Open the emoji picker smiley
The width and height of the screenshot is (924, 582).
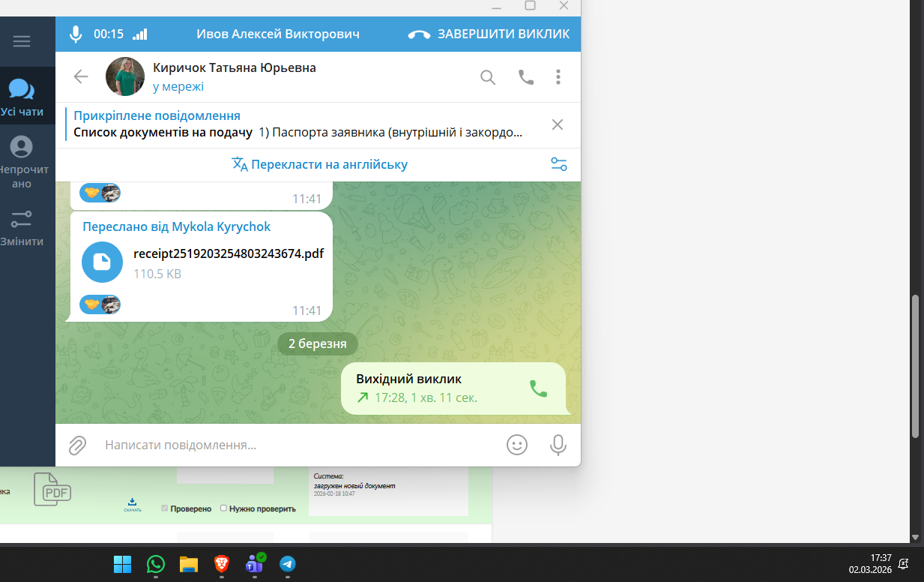[x=517, y=445]
